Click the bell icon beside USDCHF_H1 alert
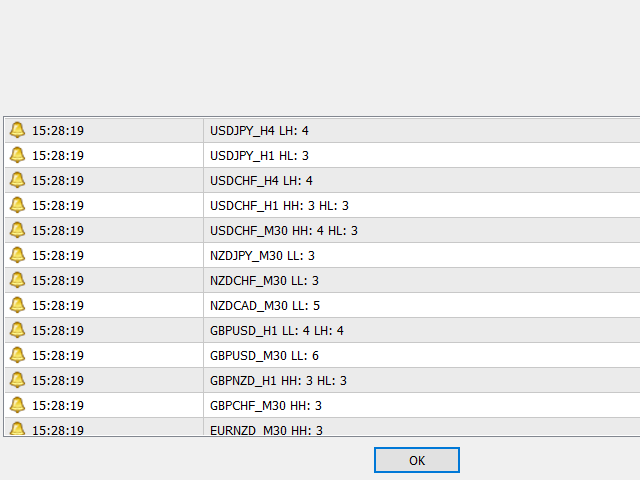The height and width of the screenshot is (480, 640). pos(17,205)
